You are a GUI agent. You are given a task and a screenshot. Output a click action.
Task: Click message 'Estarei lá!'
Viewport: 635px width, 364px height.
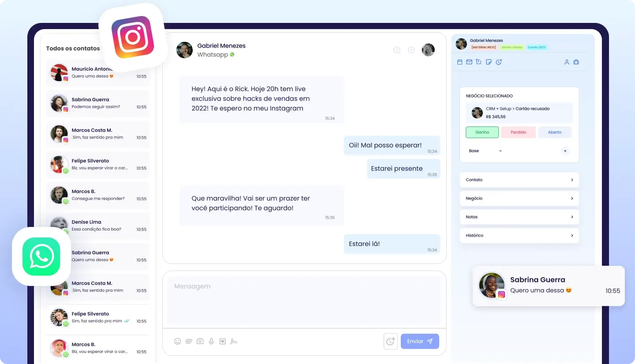(392, 244)
